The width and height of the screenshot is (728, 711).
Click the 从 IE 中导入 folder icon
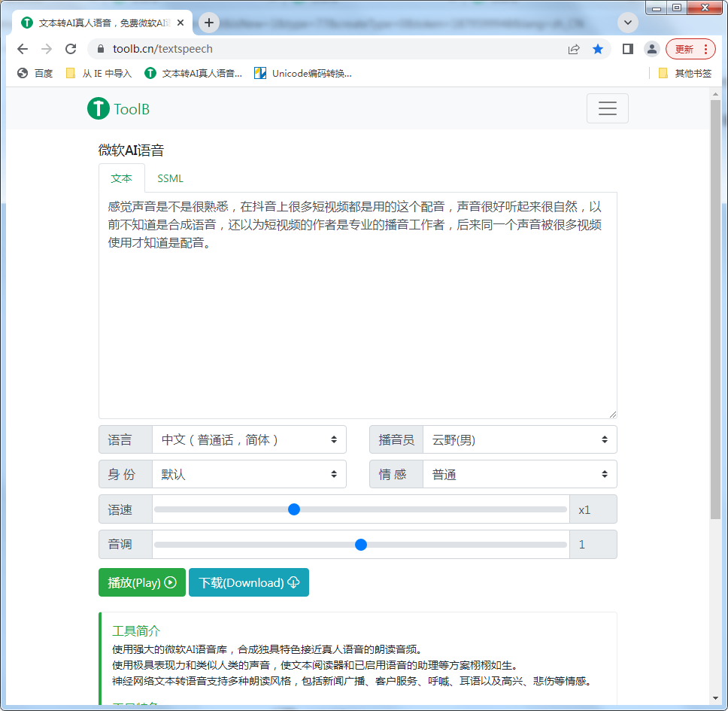point(71,73)
